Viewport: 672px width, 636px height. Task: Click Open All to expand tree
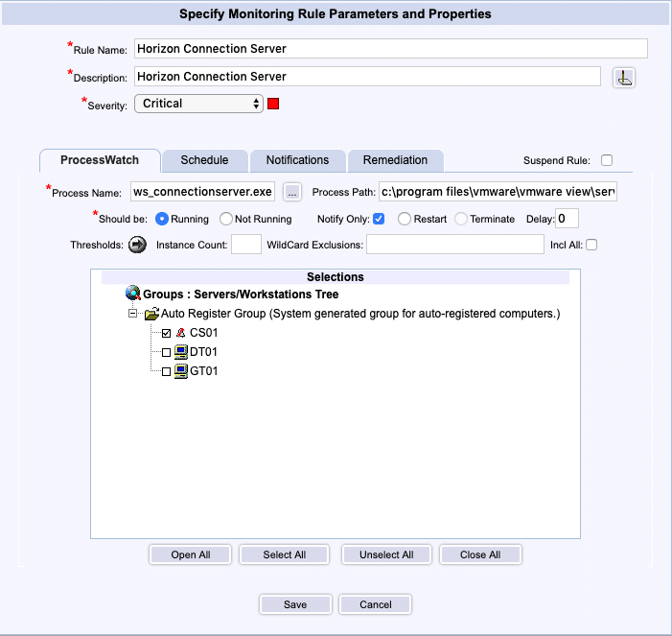point(191,554)
